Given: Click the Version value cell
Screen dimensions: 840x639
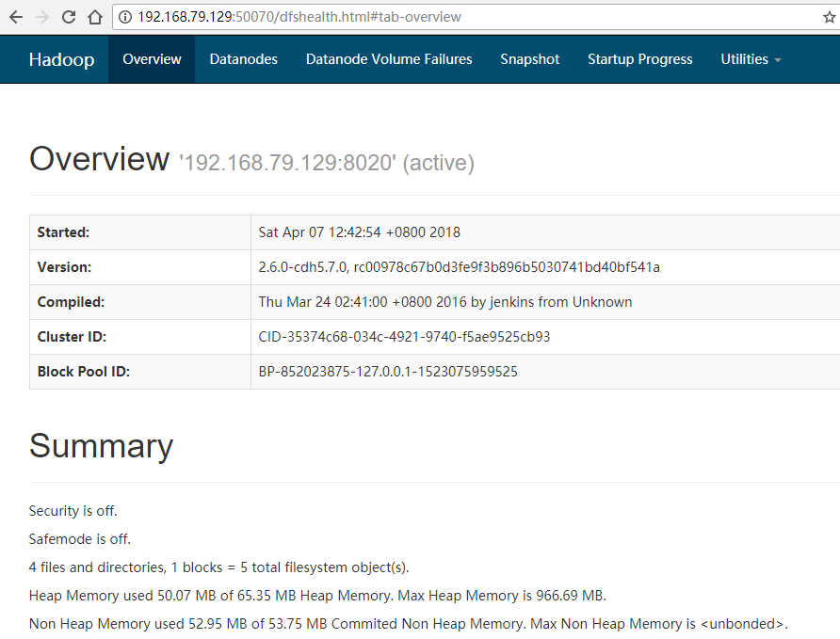Looking at the screenshot, I should coord(459,267).
